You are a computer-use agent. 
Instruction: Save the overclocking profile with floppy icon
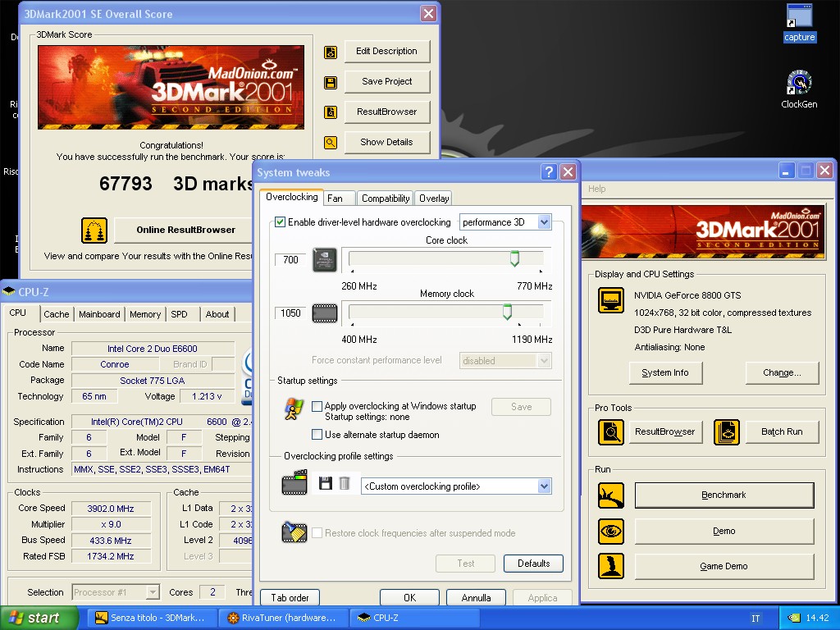(x=325, y=484)
